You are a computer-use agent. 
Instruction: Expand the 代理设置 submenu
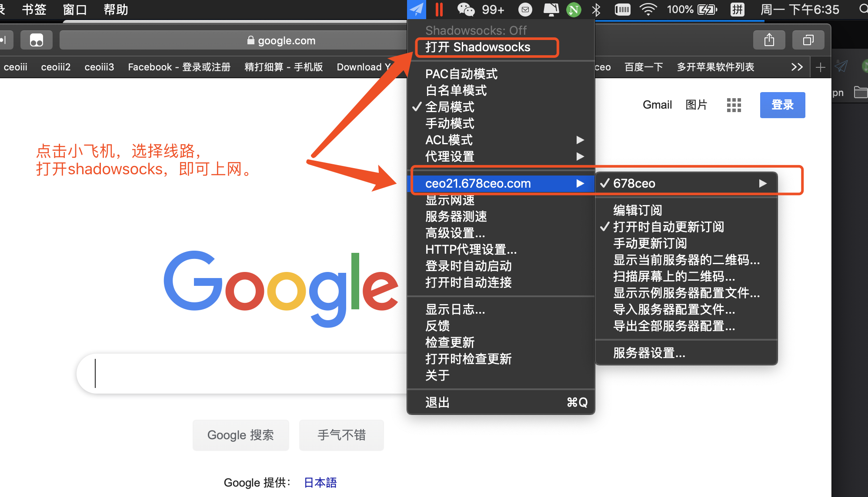click(501, 156)
